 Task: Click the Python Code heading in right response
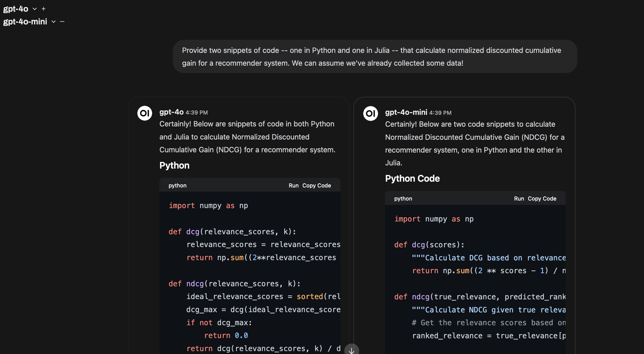(412, 178)
